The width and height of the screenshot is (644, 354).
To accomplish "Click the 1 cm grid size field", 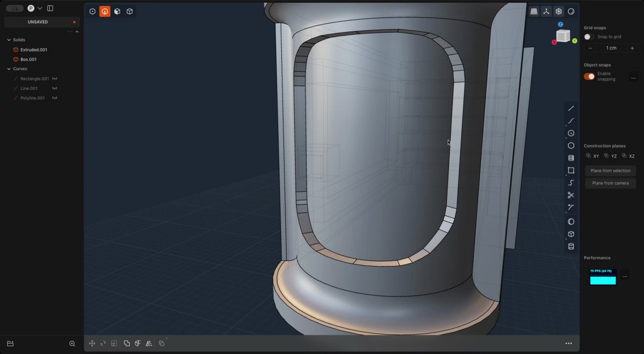I will click(x=611, y=48).
